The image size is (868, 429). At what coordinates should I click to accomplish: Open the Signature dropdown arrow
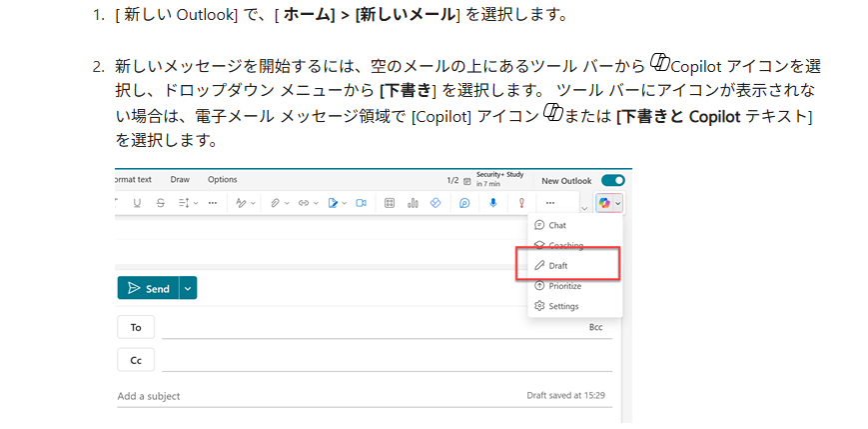[345, 204]
